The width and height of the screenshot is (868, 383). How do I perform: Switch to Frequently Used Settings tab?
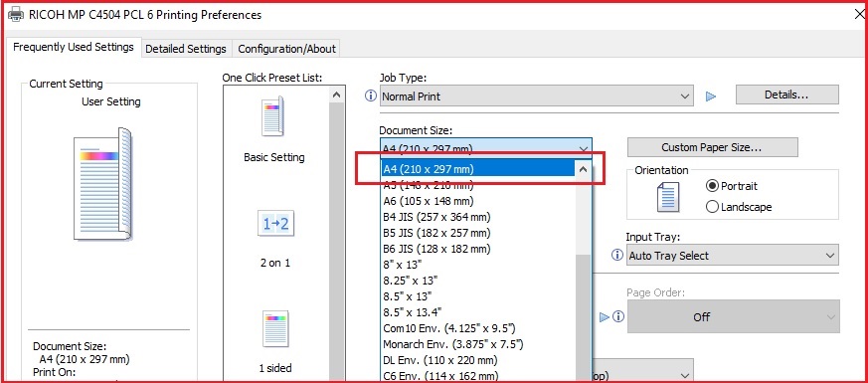coord(73,47)
